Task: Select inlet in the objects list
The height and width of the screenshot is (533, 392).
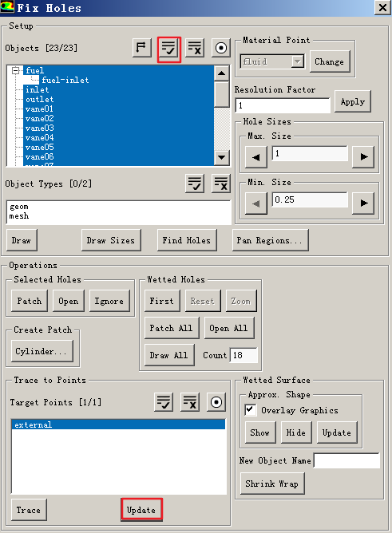Action: pyautogui.click(x=37, y=89)
